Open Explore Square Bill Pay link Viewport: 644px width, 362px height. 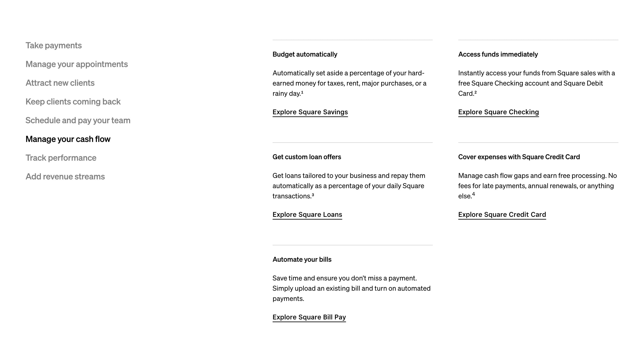pos(309,317)
